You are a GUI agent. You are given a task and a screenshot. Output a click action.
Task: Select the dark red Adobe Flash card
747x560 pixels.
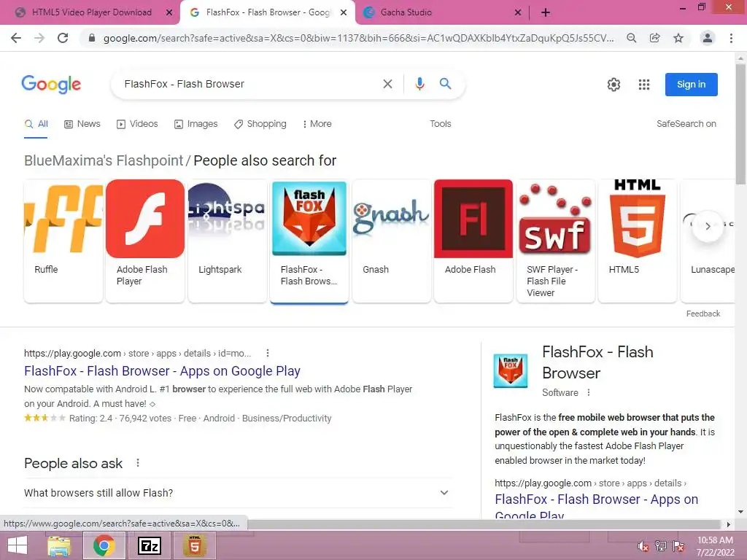[473, 241]
